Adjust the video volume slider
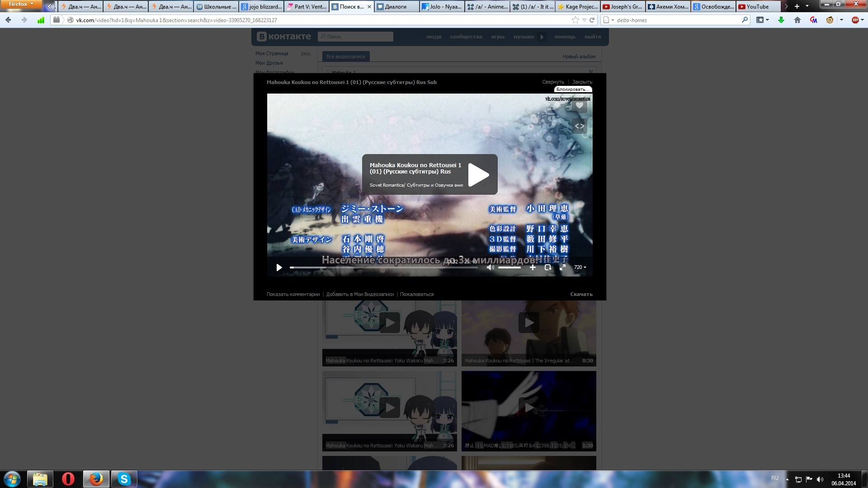This screenshot has height=488, width=868. click(509, 267)
